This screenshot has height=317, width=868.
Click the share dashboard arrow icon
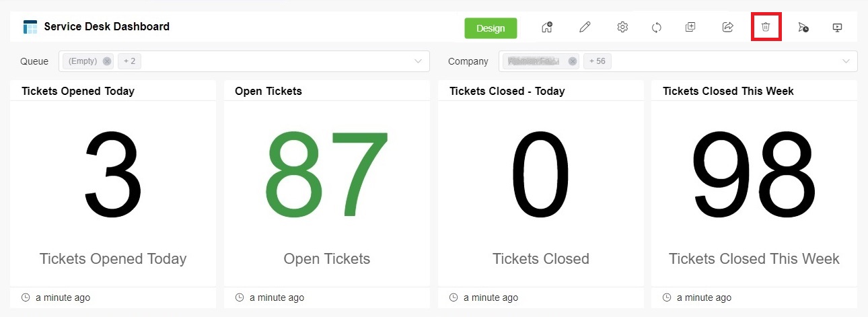(x=727, y=28)
